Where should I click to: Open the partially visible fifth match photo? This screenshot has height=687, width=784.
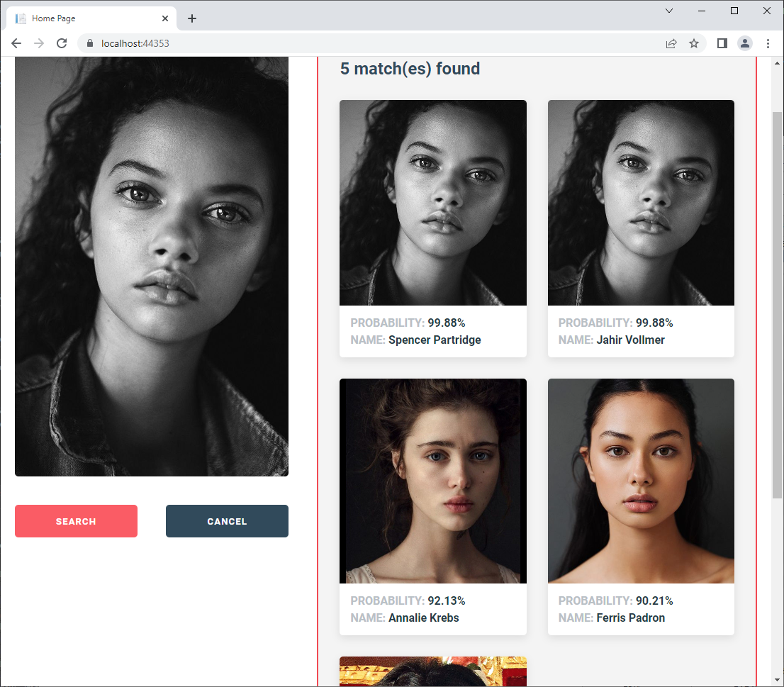point(433,671)
